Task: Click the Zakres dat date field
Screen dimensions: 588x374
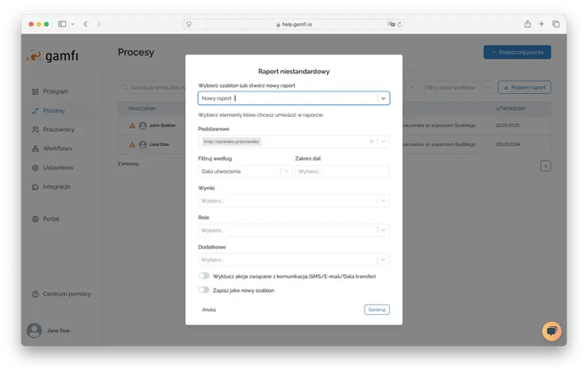Action: coord(342,172)
